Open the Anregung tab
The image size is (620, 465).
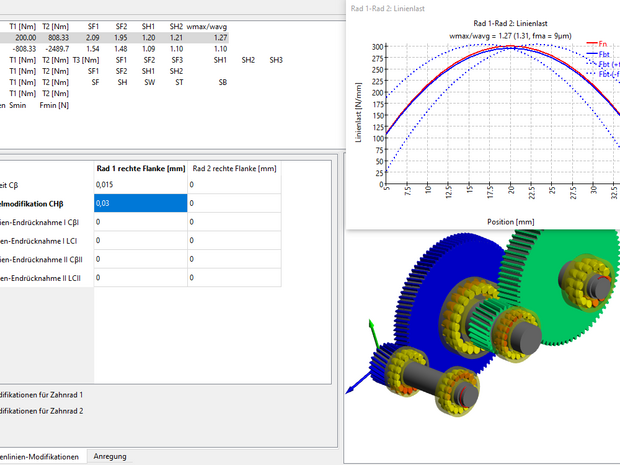pyautogui.click(x=110, y=456)
